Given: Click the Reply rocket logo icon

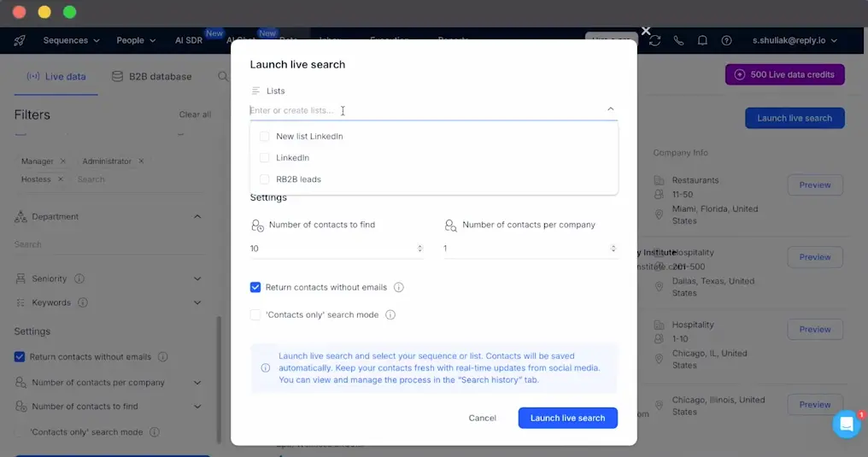Looking at the screenshot, I should (20, 40).
